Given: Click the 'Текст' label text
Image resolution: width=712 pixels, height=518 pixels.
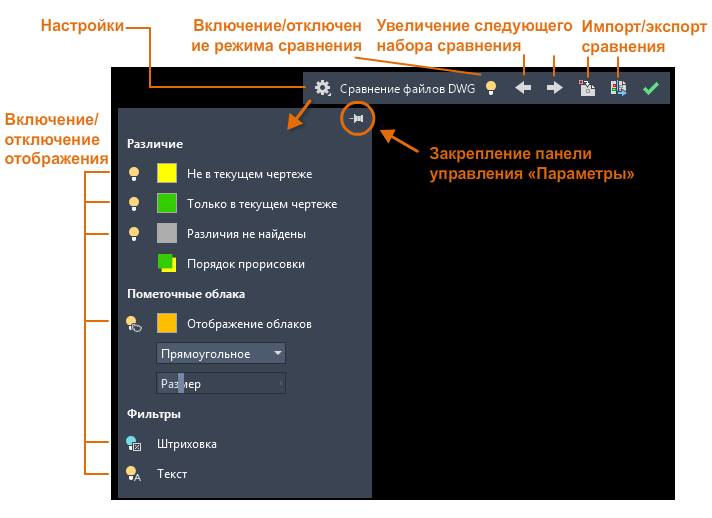Looking at the screenshot, I should click(x=172, y=474).
